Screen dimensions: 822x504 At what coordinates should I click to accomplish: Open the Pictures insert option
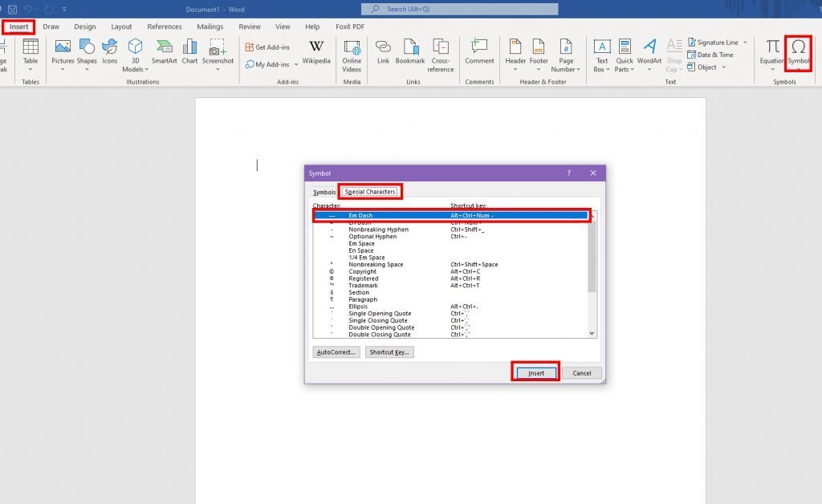click(63, 50)
